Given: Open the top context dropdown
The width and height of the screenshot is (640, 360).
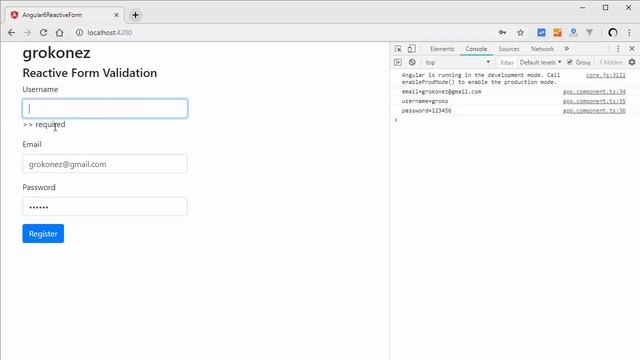Looking at the screenshot, I should (x=457, y=62).
